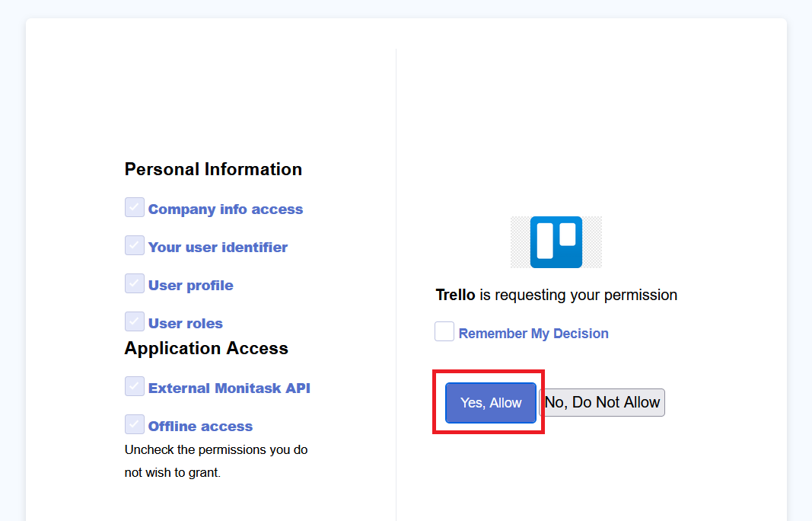Click the Trello logo icon
The image size is (812, 521).
pyautogui.click(x=556, y=242)
